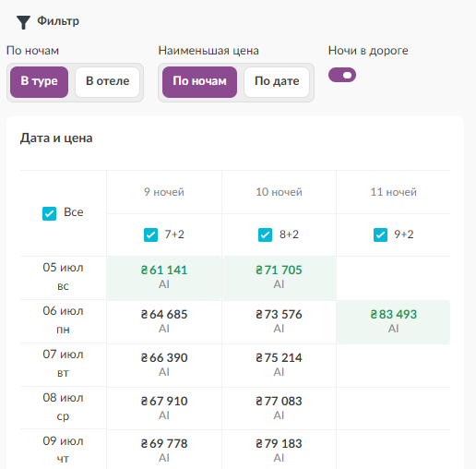476x469 pixels.
Task: Switch to the В отеле option
Action: tap(107, 82)
